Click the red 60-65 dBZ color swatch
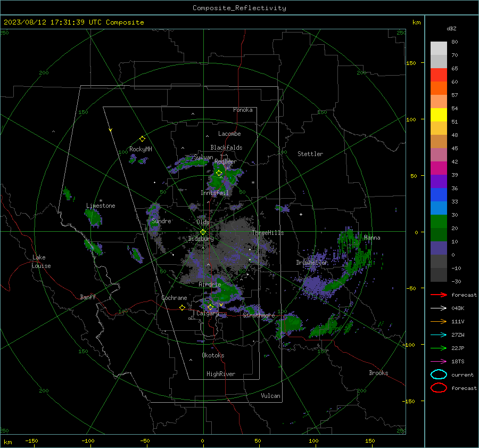This screenshot has height=448, width=479. click(439, 75)
